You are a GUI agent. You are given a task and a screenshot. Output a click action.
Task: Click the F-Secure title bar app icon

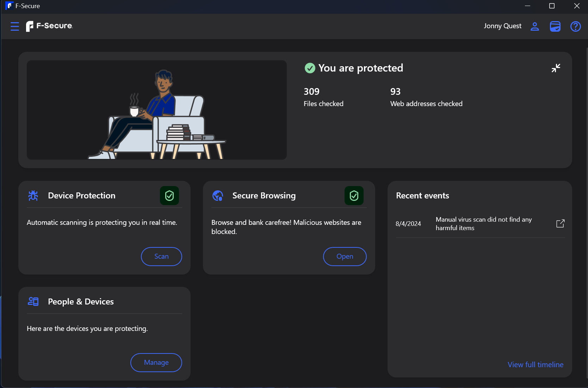pos(9,6)
